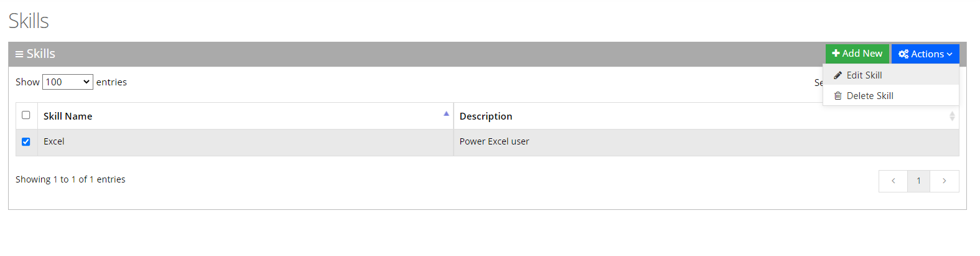This screenshot has width=980, height=256.
Task: Uncheck the Excel row checkbox
Action: click(x=26, y=142)
